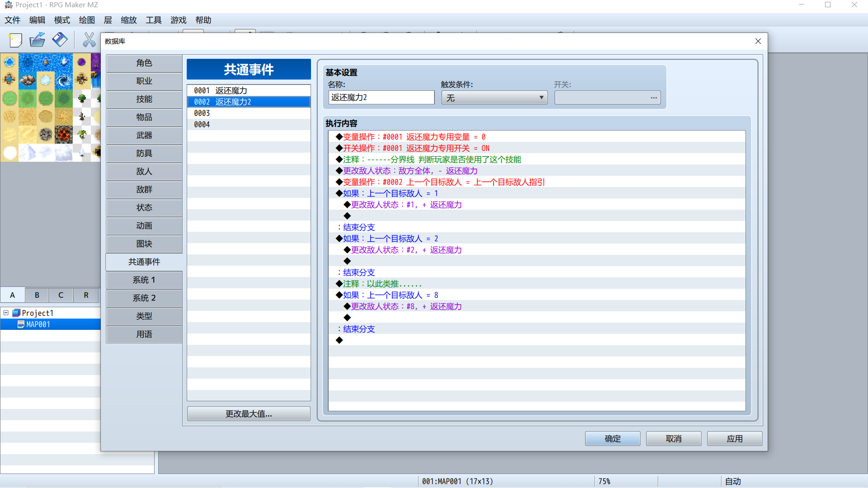Click the Project1 folder icon in tree

point(16,313)
